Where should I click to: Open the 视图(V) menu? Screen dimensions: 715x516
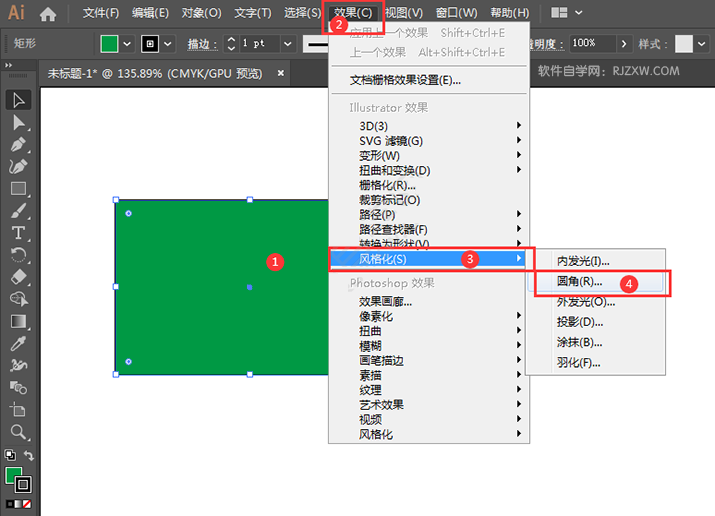click(404, 13)
